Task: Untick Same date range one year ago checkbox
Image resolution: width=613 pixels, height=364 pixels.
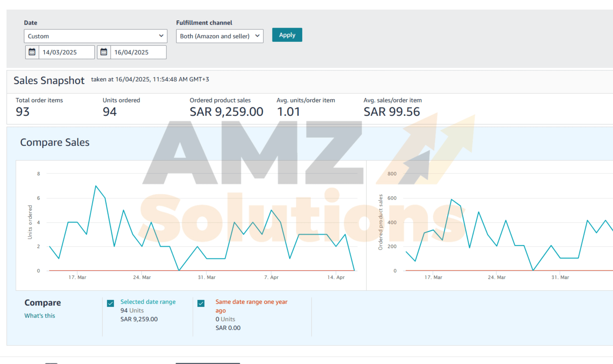Action: pyautogui.click(x=201, y=303)
